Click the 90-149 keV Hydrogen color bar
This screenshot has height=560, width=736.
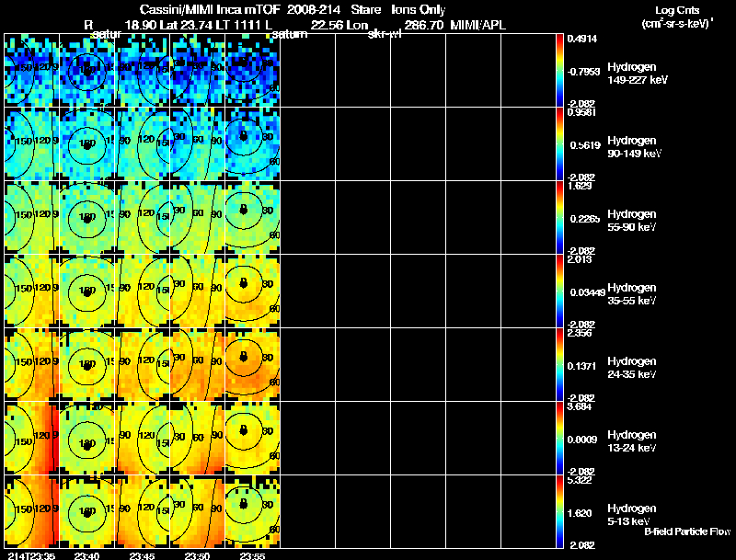560,143
